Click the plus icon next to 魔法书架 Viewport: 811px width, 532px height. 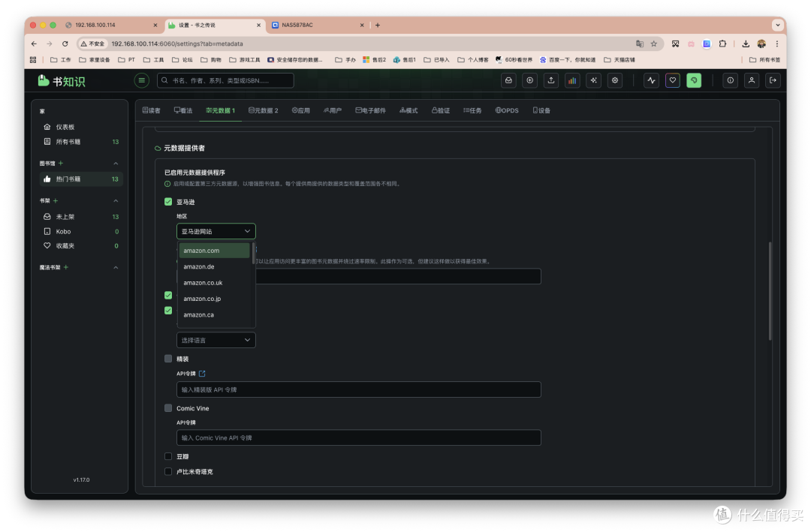click(x=65, y=267)
